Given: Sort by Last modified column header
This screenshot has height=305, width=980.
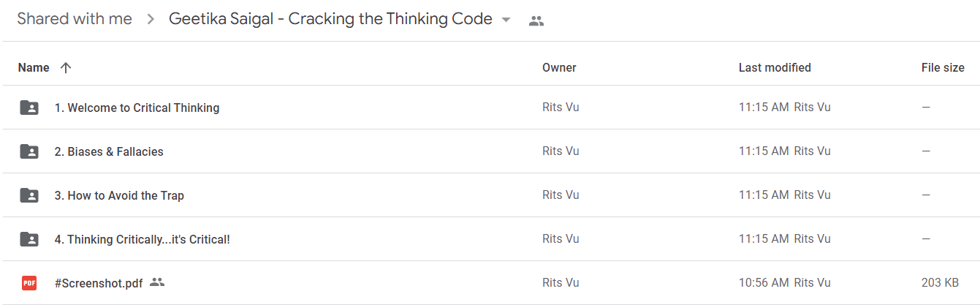Looking at the screenshot, I should coord(775,67).
